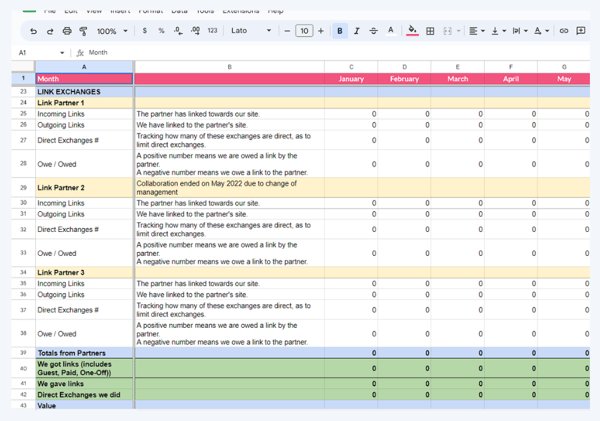The width and height of the screenshot is (600, 421).
Task: Select row 23 header
Action: pos(23,91)
